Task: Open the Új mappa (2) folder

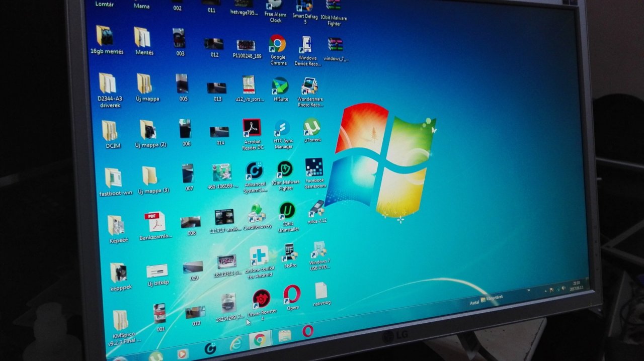Action: [147, 130]
